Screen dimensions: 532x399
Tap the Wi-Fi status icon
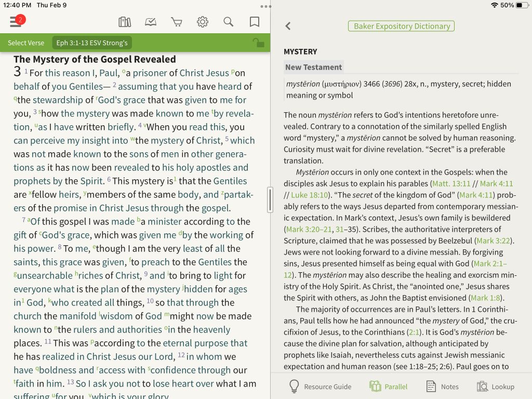(495, 5)
